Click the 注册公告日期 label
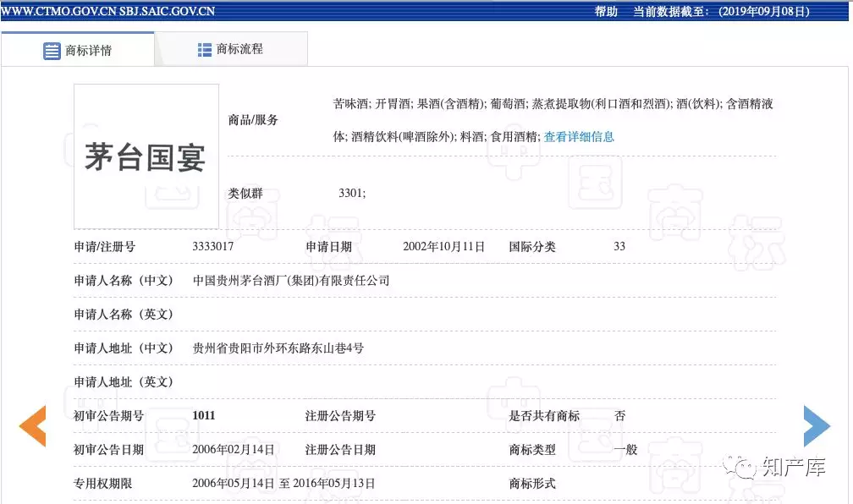 pos(340,450)
